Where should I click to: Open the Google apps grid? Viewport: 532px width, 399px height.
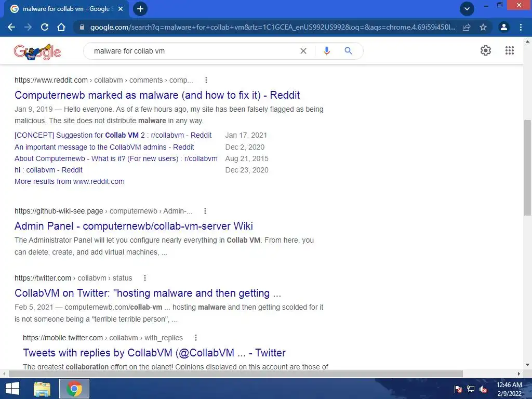(x=510, y=50)
